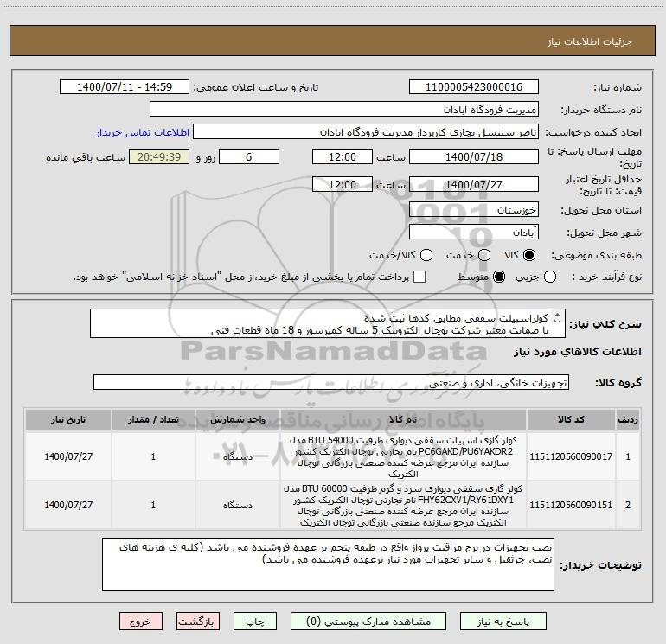Image resolution: width=666 pixels, height=644 pixels.
Task: Select the کالا/خدمت radio button
Action: click(426, 255)
